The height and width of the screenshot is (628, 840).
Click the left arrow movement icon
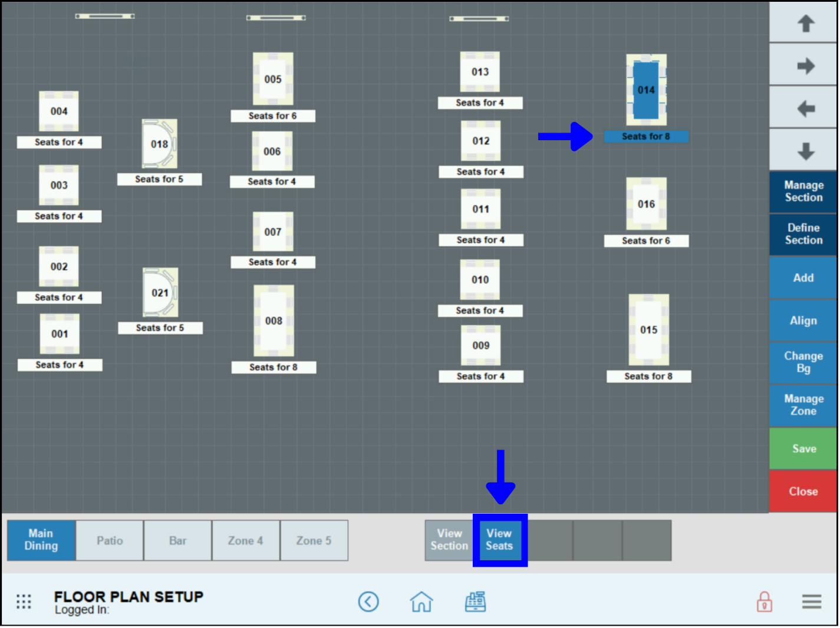pos(803,107)
